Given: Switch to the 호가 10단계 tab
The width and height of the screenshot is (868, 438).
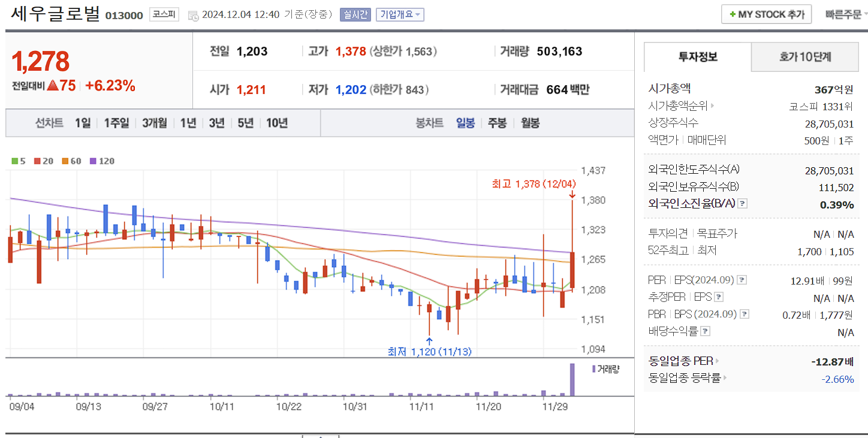Looking at the screenshot, I should tap(805, 57).
